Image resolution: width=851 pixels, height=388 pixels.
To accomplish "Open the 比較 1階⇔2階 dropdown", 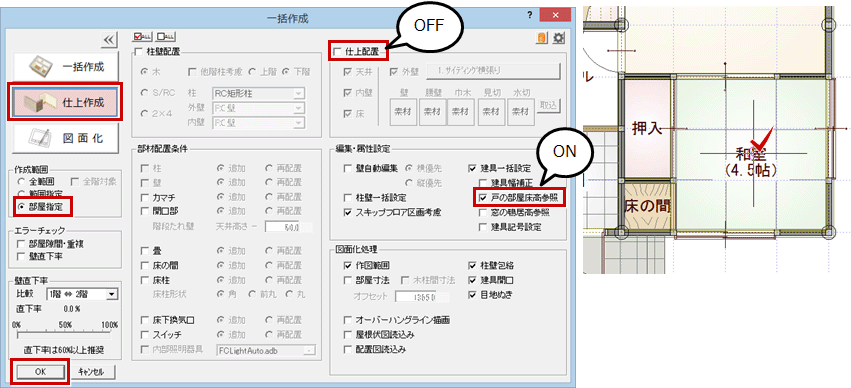I will 82,294.
